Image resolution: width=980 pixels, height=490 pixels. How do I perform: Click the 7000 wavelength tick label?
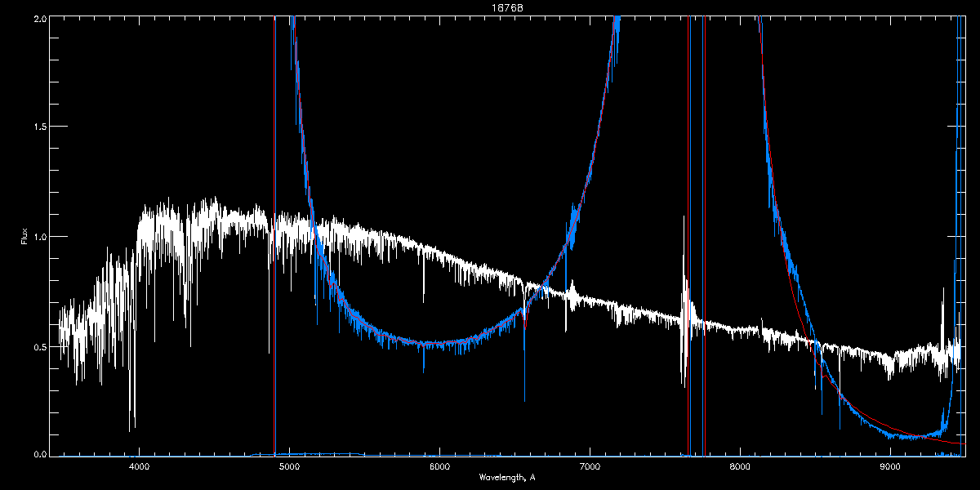click(x=590, y=466)
